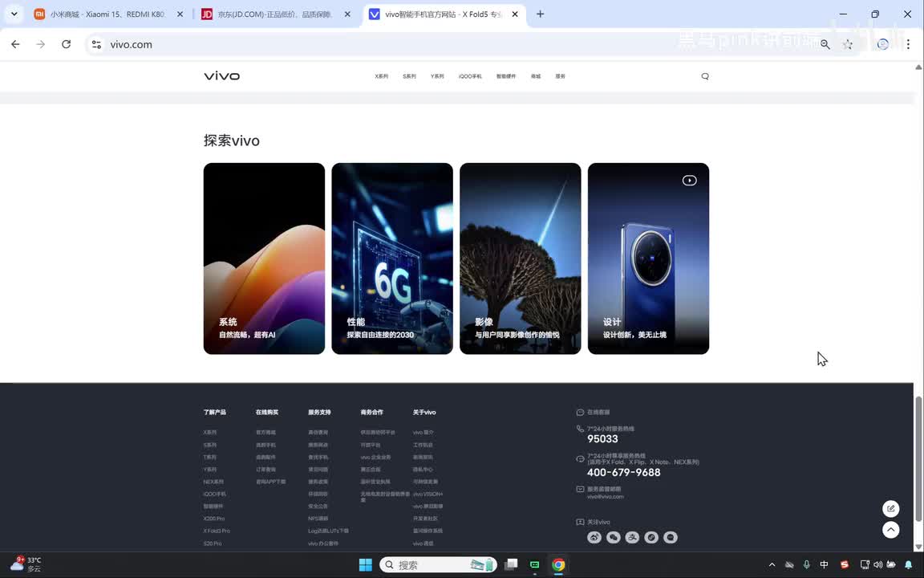Click the feedback edit floating button
Image resolution: width=924 pixels, height=578 pixels.
pos(890,508)
